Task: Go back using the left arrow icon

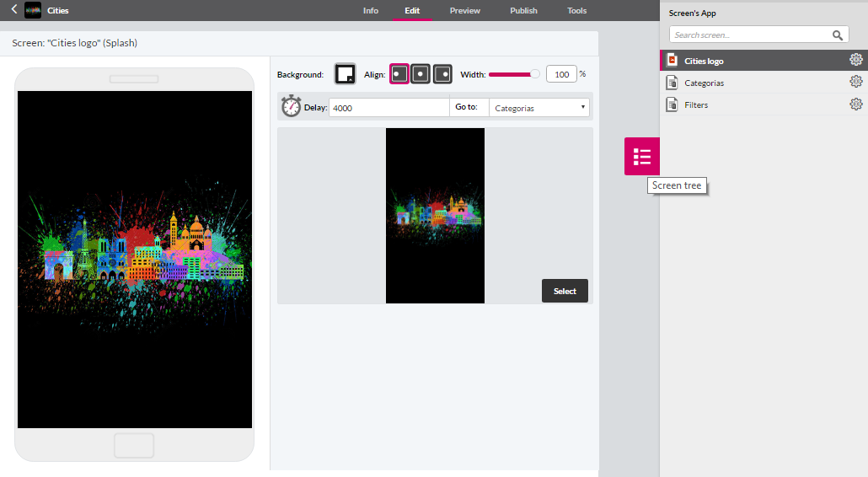Action: tap(14, 9)
